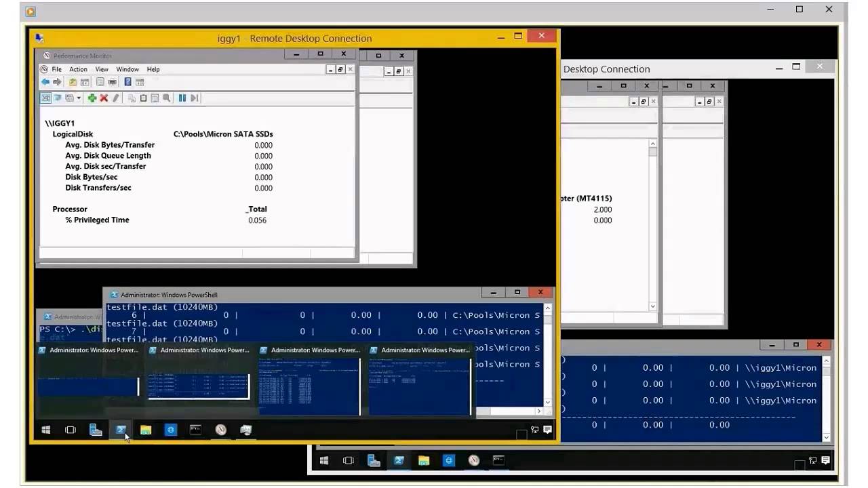The image size is (868, 488).
Task: Click the counter Properties icon in graph toolbar
Action: click(155, 98)
